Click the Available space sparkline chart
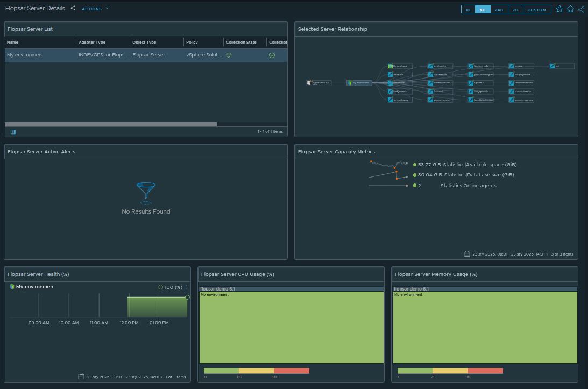588x389 pixels. pos(388,164)
